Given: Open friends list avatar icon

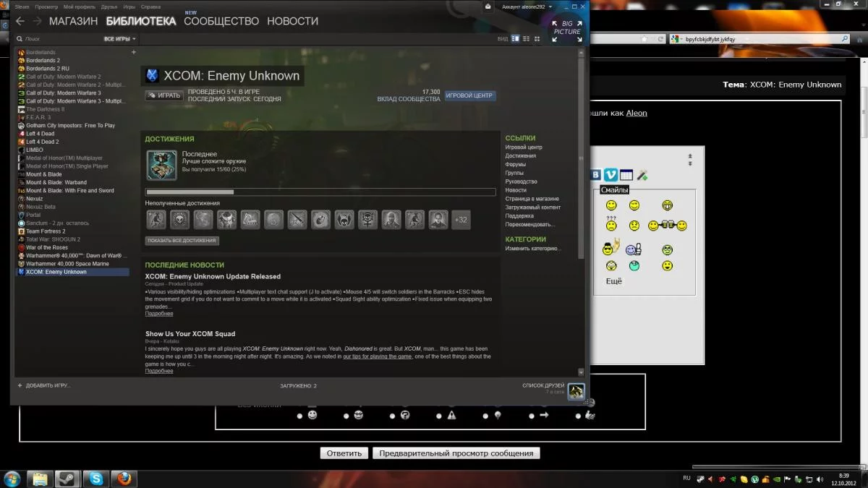Looking at the screenshot, I should click(576, 391).
